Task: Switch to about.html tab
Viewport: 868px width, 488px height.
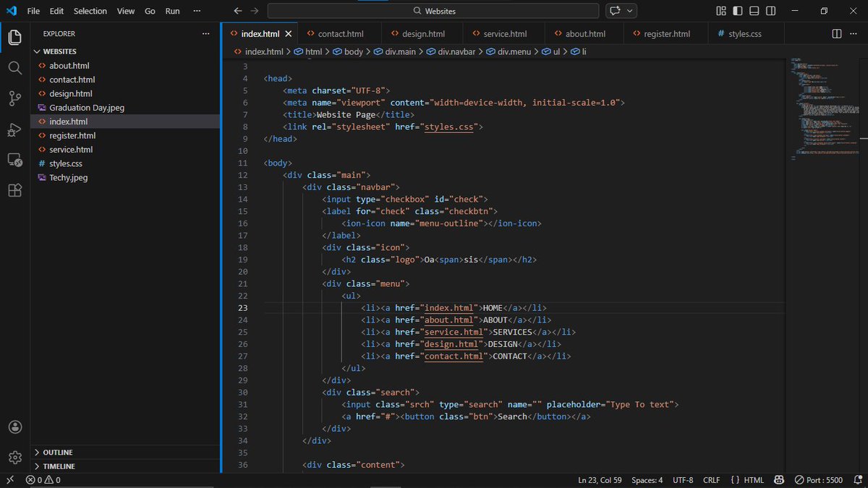Action: tap(585, 34)
